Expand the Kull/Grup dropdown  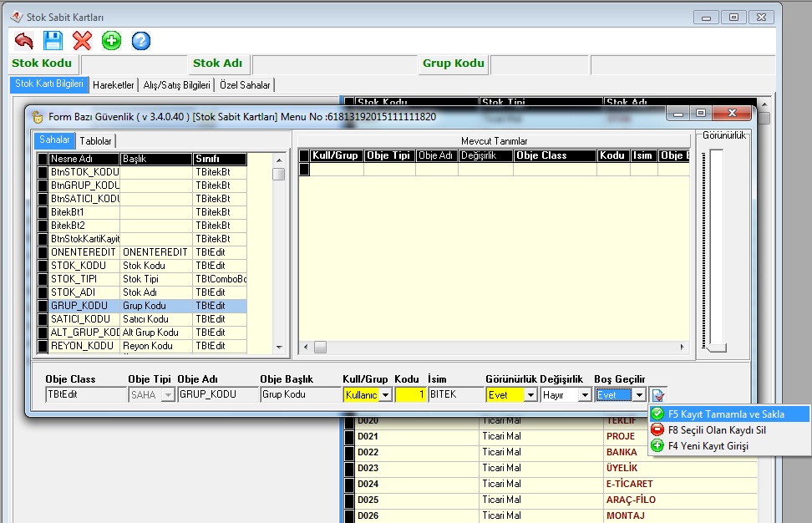click(x=385, y=395)
